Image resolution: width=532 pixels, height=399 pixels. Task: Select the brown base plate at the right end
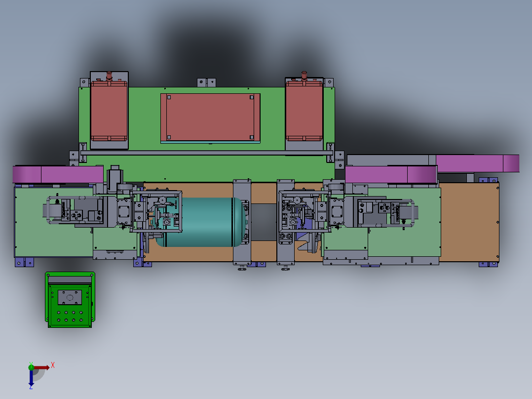469,222
